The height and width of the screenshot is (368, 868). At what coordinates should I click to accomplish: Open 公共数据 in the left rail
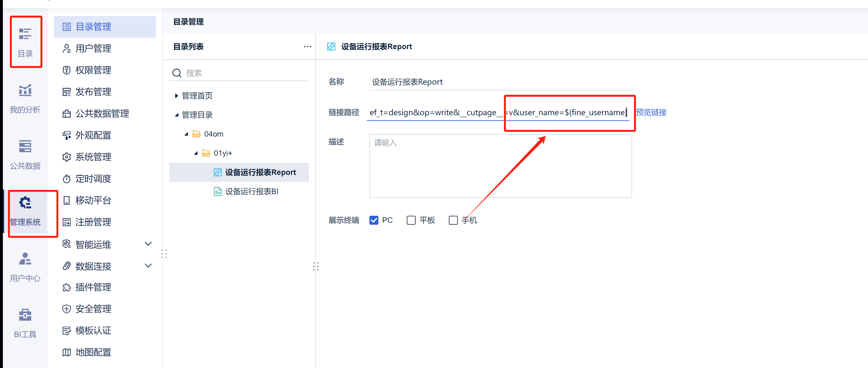(x=25, y=154)
